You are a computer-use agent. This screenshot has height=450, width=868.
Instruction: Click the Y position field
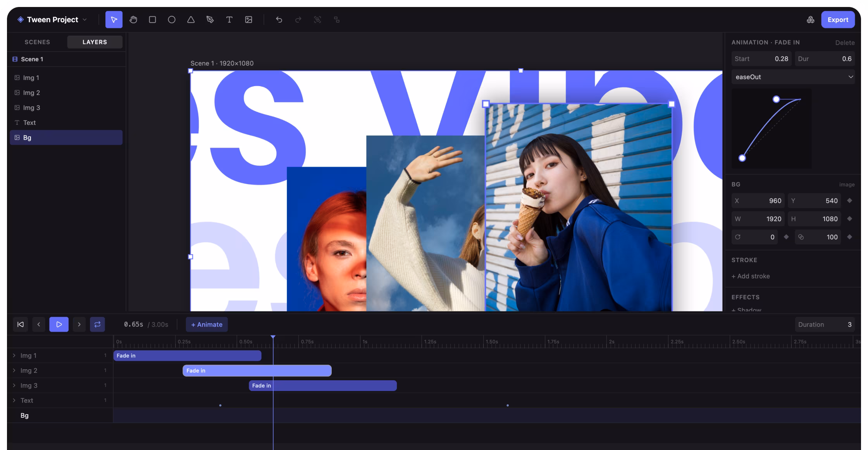815,201
